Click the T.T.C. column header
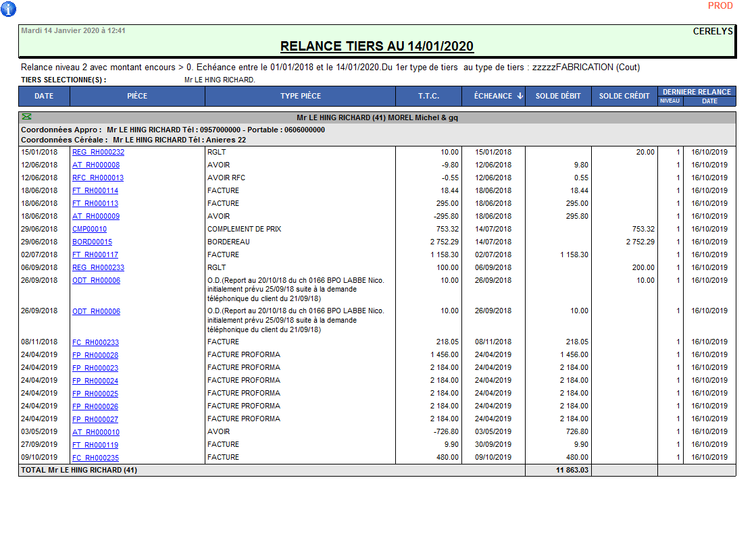Image resolution: width=756 pixels, height=534 pixels. coord(428,96)
